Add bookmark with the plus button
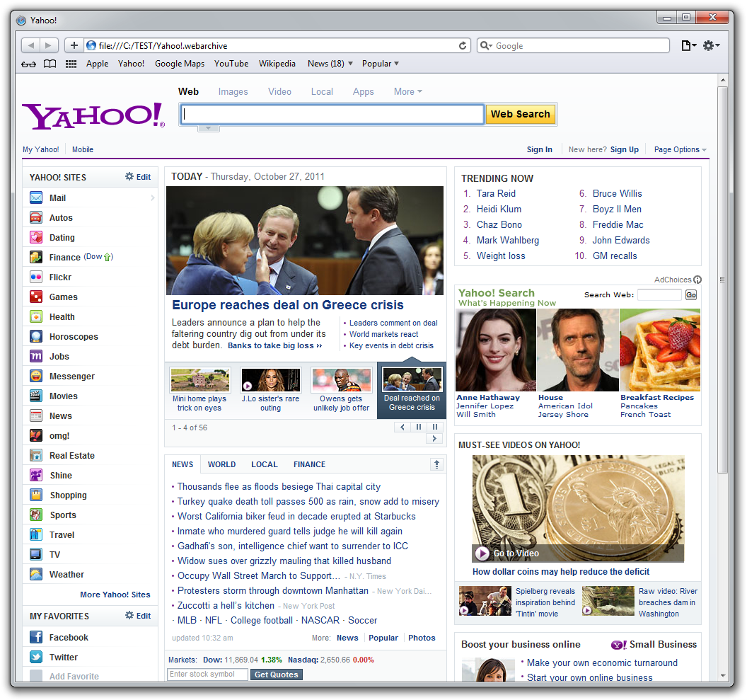Screen dimensions: 747x700 [74, 46]
